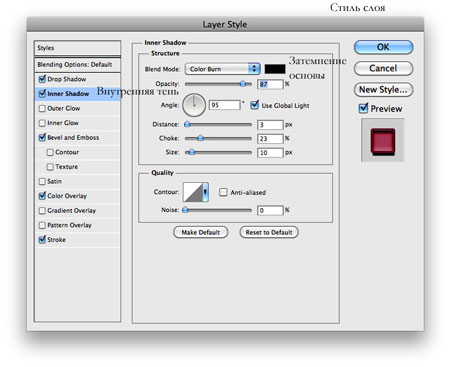Click the Angle dial control
Viewport: 450px width, 367px height.
(x=194, y=105)
